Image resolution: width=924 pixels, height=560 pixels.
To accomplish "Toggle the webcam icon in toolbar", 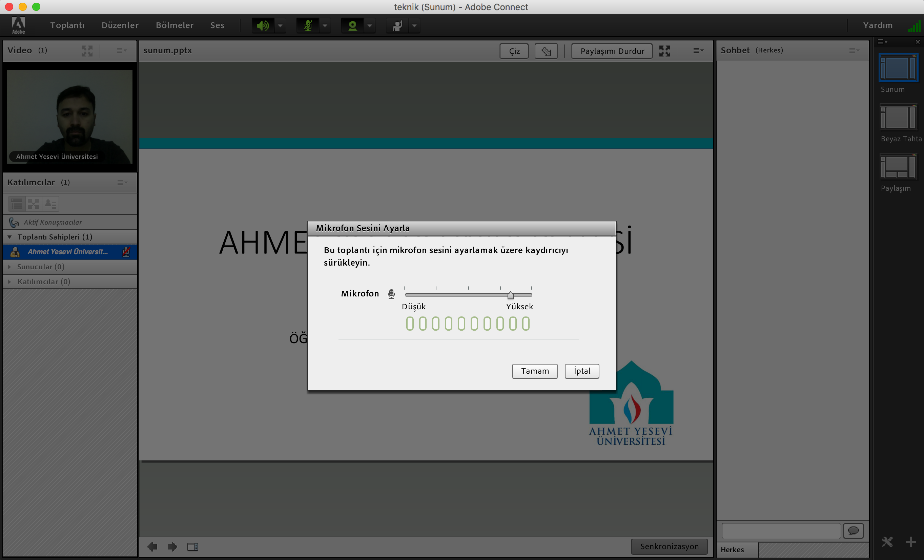I will tap(352, 25).
